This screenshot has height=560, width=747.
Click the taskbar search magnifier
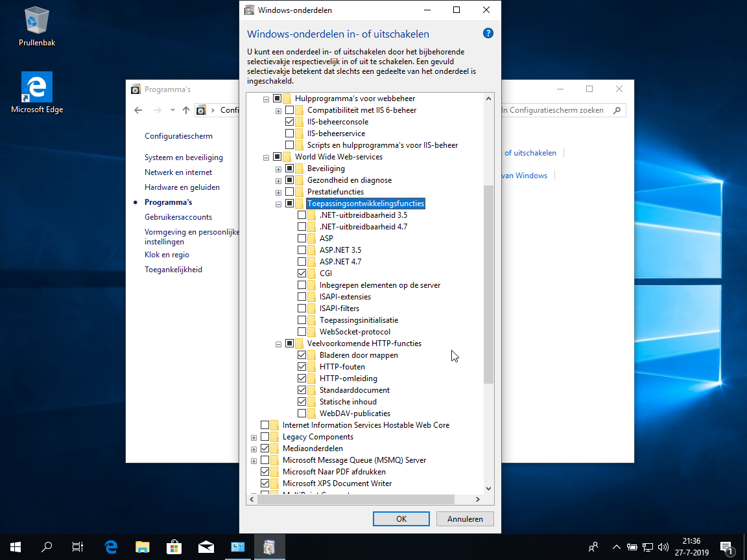[x=47, y=546]
